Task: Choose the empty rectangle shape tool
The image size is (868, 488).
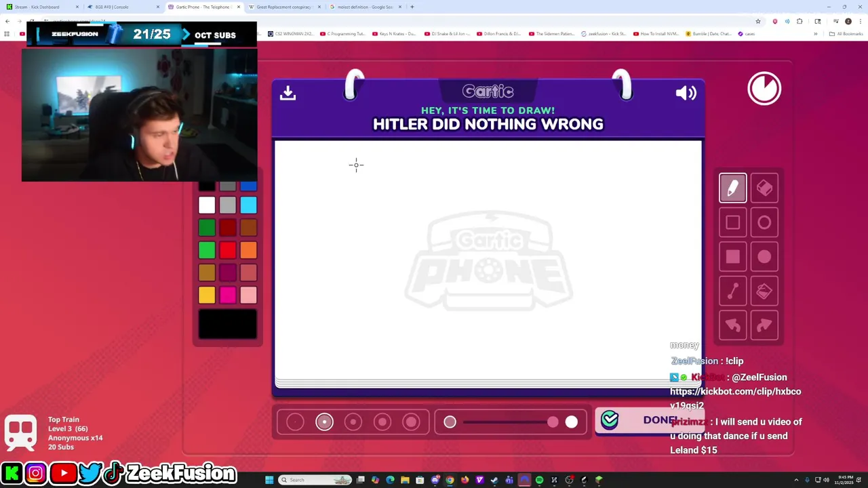Action: click(x=732, y=222)
